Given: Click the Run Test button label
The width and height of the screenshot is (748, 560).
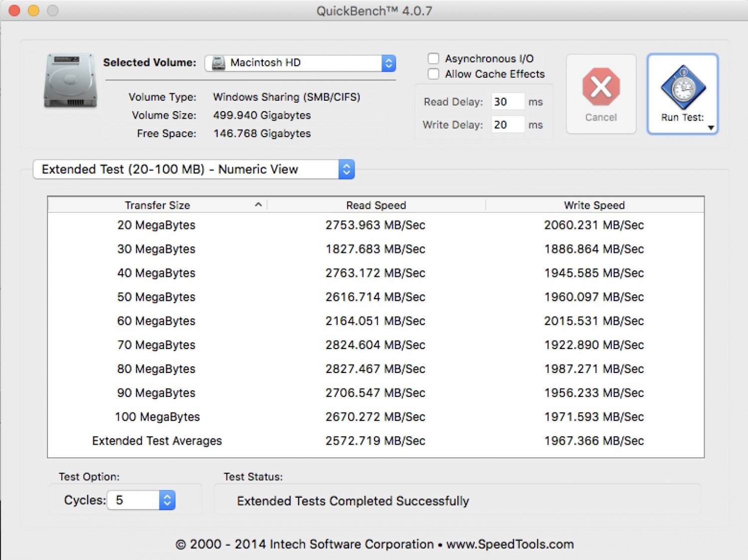Looking at the screenshot, I should [x=682, y=118].
